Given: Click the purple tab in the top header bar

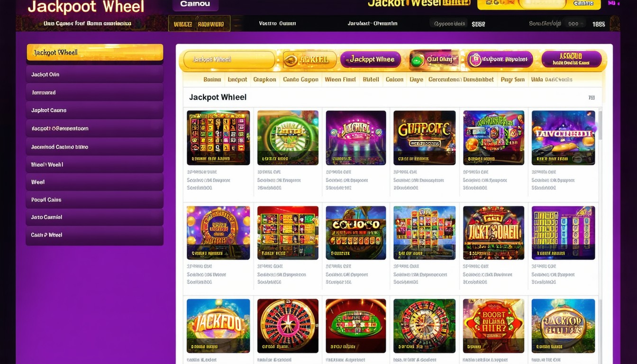Looking at the screenshot, I should (195, 4).
